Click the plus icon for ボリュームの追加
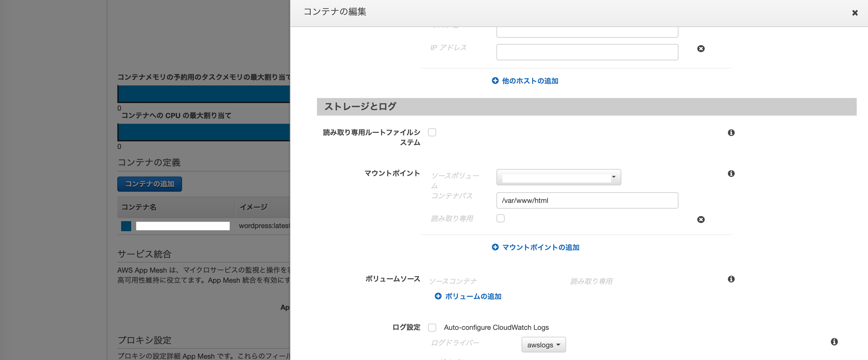Viewport: 868px width, 360px height. coord(438,296)
